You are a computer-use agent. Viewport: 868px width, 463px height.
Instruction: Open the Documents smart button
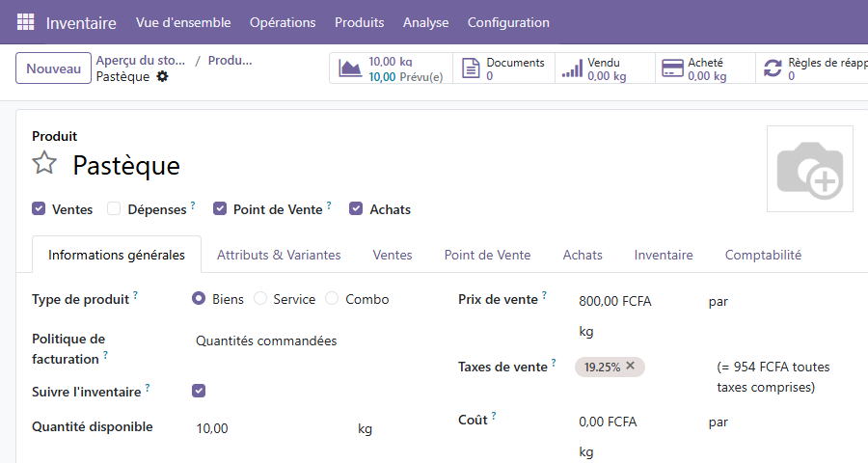pos(503,68)
